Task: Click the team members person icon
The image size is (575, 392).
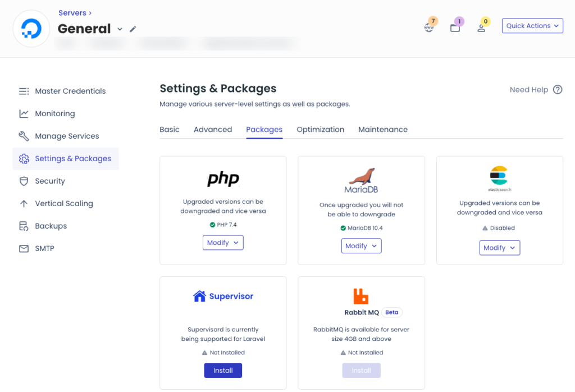Action: tap(481, 28)
